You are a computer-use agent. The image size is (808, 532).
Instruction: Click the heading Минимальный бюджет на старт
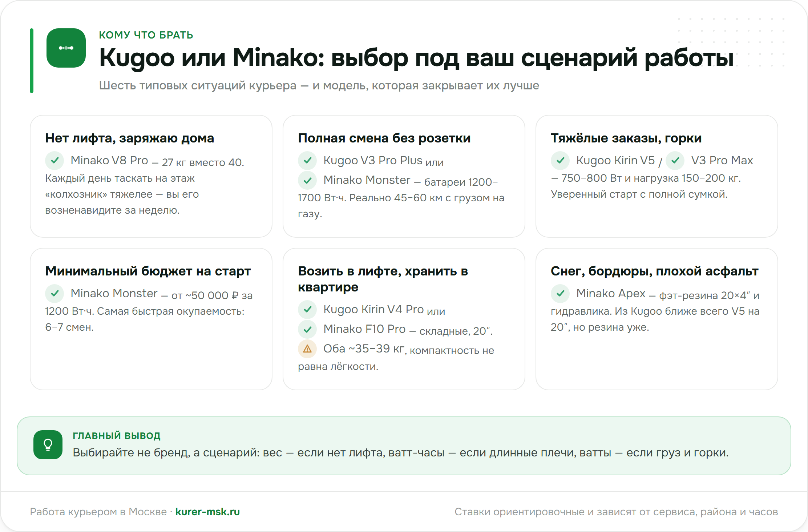click(148, 271)
